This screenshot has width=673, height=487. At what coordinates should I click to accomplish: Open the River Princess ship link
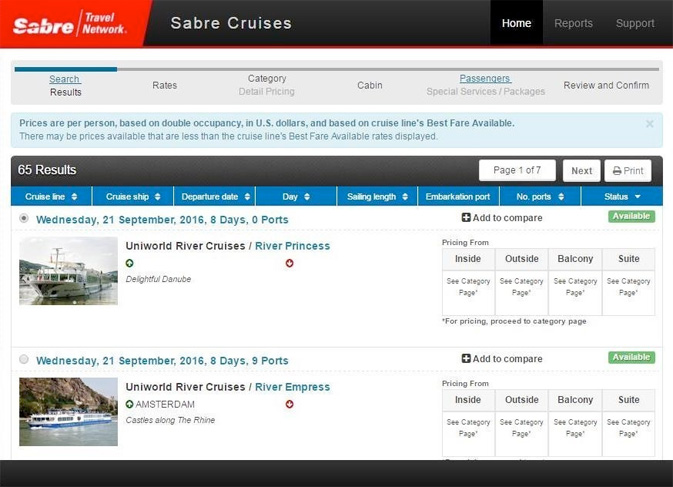click(x=292, y=246)
